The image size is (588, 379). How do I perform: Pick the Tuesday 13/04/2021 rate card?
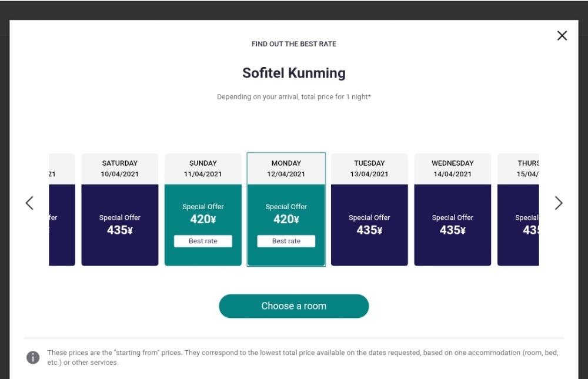click(x=369, y=210)
